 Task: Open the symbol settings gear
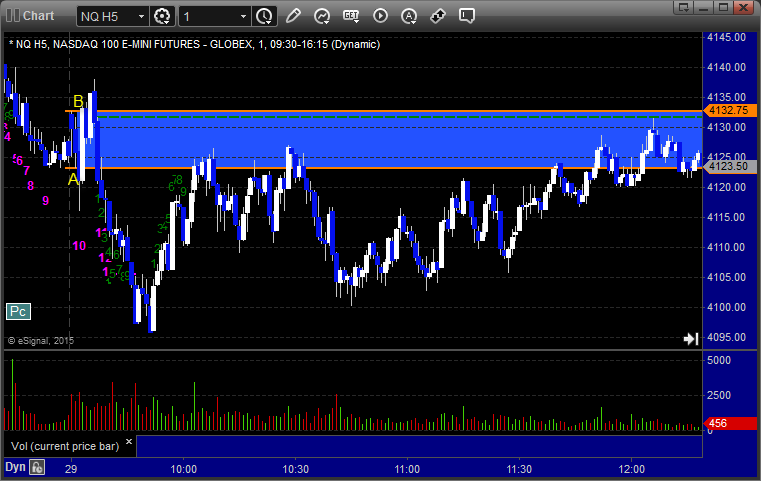[162, 16]
